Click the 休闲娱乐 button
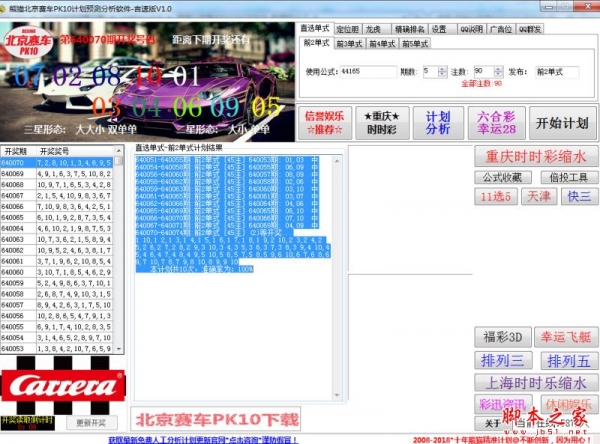The height and width of the screenshot is (444, 600). pos(569,404)
